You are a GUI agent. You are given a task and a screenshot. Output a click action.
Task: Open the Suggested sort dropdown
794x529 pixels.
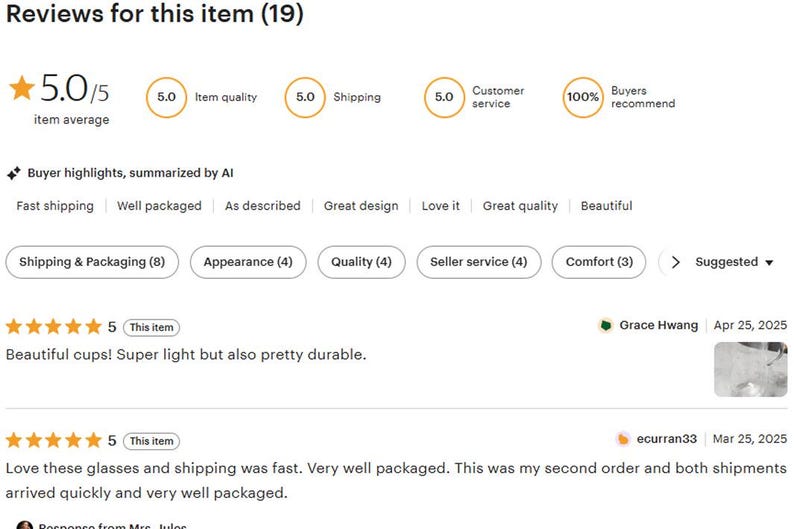point(734,262)
